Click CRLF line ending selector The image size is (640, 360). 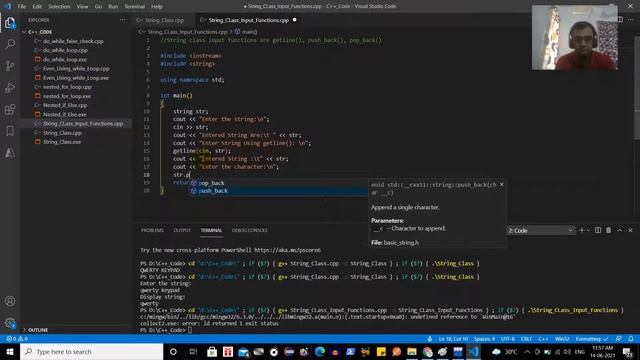point(526,339)
